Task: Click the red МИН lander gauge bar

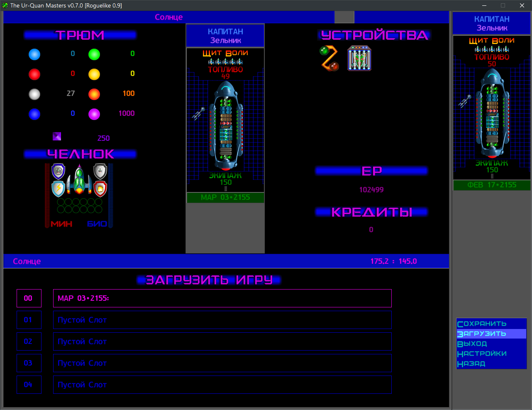Action: coord(47,195)
